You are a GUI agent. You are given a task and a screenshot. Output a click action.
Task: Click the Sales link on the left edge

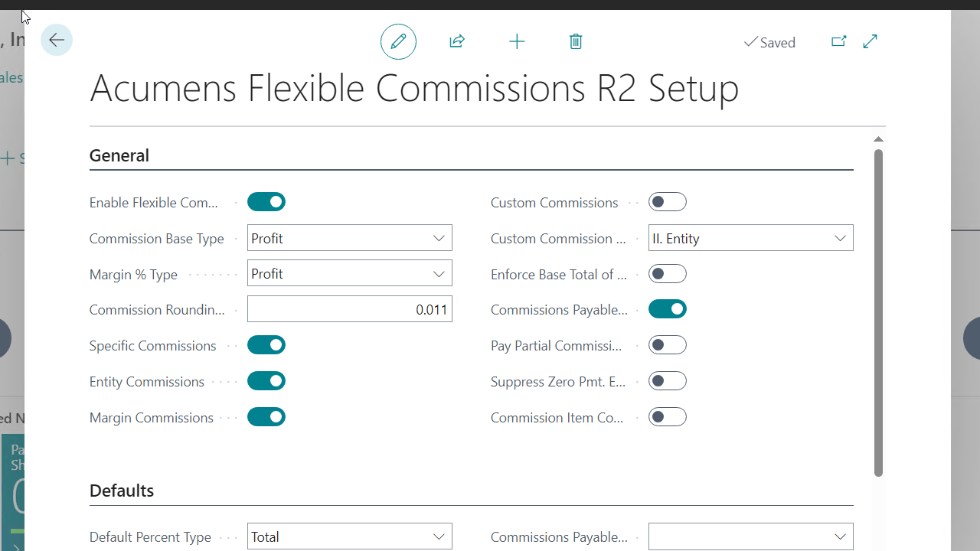(x=6, y=77)
